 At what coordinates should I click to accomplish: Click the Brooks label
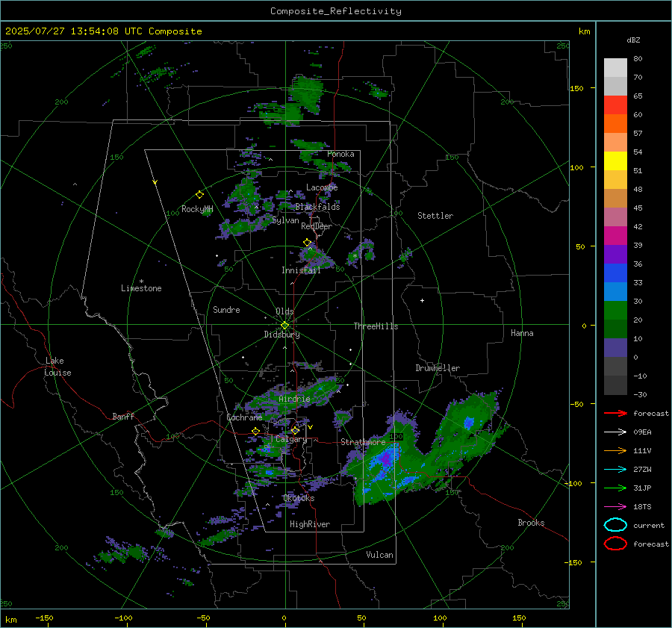(x=531, y=523)
